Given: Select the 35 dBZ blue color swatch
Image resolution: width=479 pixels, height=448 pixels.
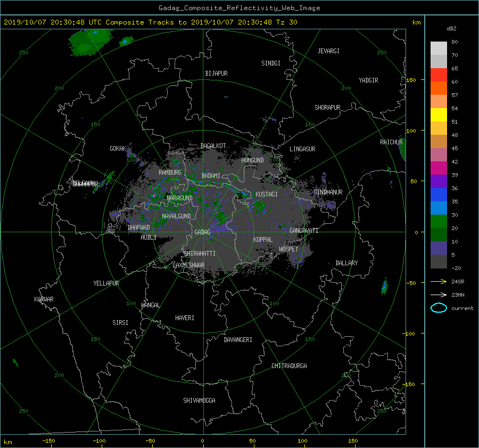Looking at the screenshot, I should (x=439, y=194).
